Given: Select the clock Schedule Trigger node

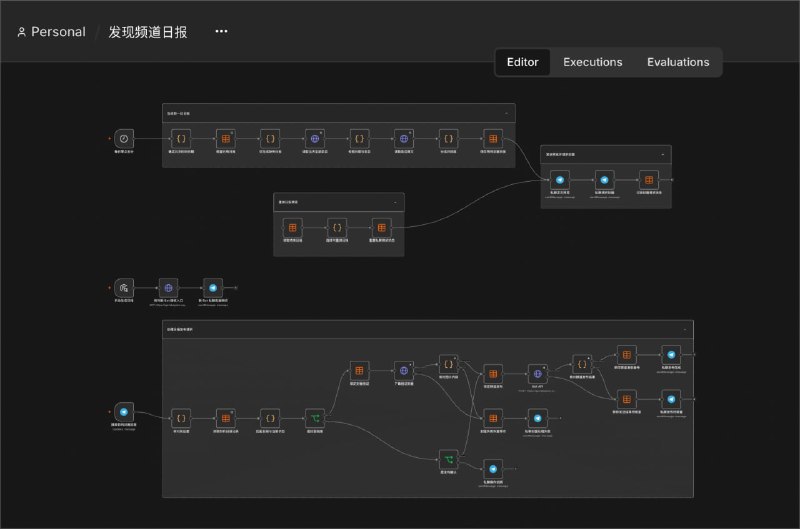Looking at the screenshot, I should click(x=124, y=139).
